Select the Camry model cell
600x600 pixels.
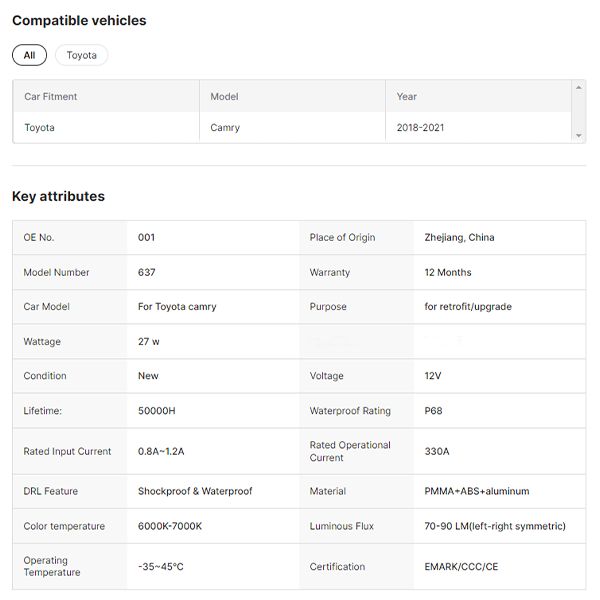[x=225, y=128]
